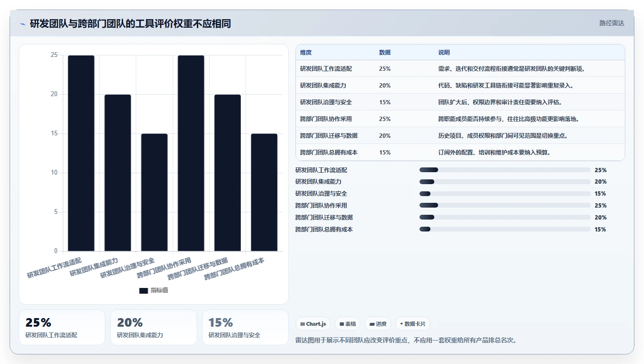This screenshot has width=644, height=364.
Task: Click the Chart.js tag chip
Action: point(313,324)
